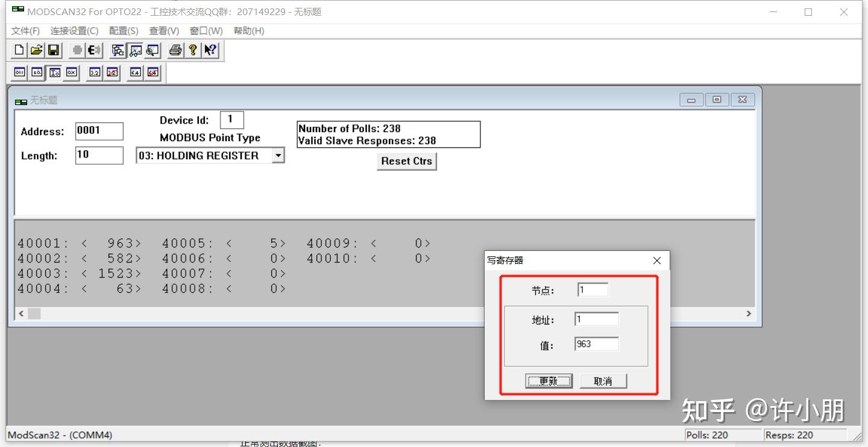Image resolution: width=868 pixels, height=447 pixels.
Task: Select the floating point 3.2 display icon
Action: pos(94,72)
